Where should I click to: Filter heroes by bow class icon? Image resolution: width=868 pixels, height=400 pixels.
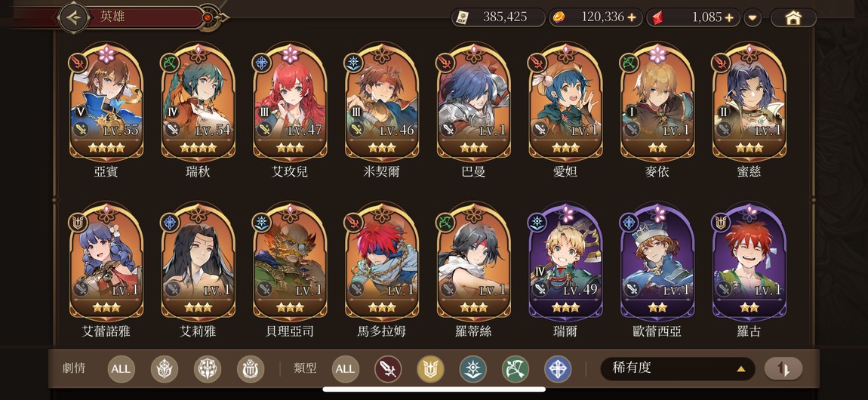516,369
